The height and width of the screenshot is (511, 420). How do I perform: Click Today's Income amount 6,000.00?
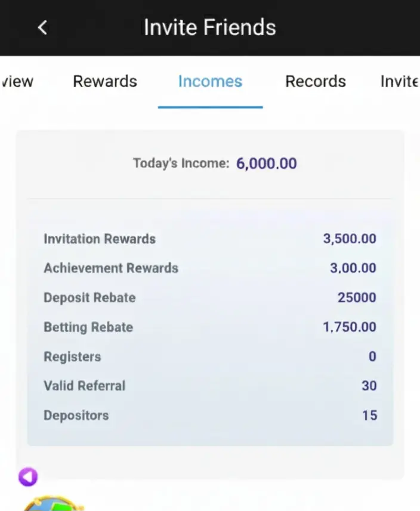point(267,163)
